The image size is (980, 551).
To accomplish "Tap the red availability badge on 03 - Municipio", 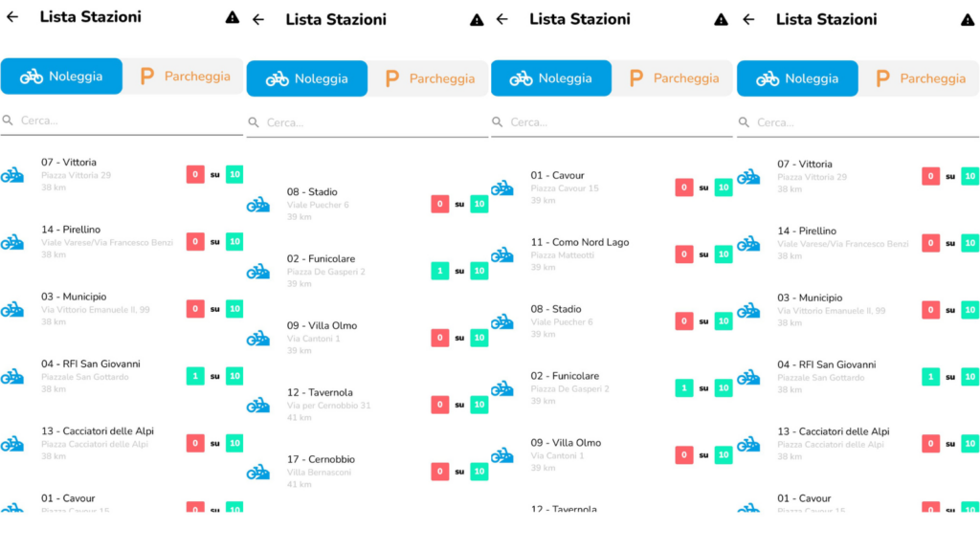I will 195,308.
